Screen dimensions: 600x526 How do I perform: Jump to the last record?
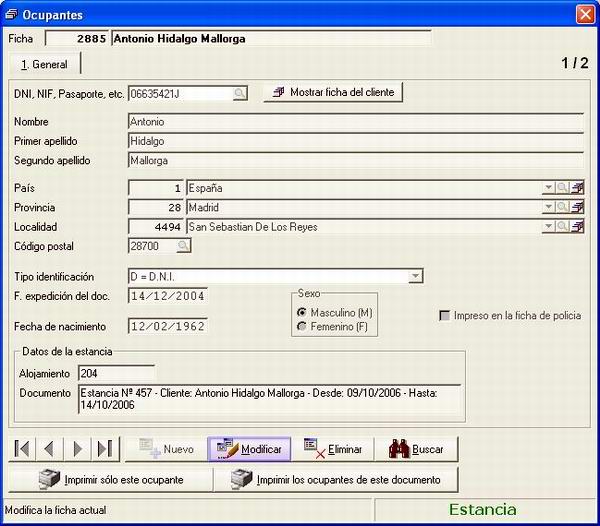coord(105,448)
